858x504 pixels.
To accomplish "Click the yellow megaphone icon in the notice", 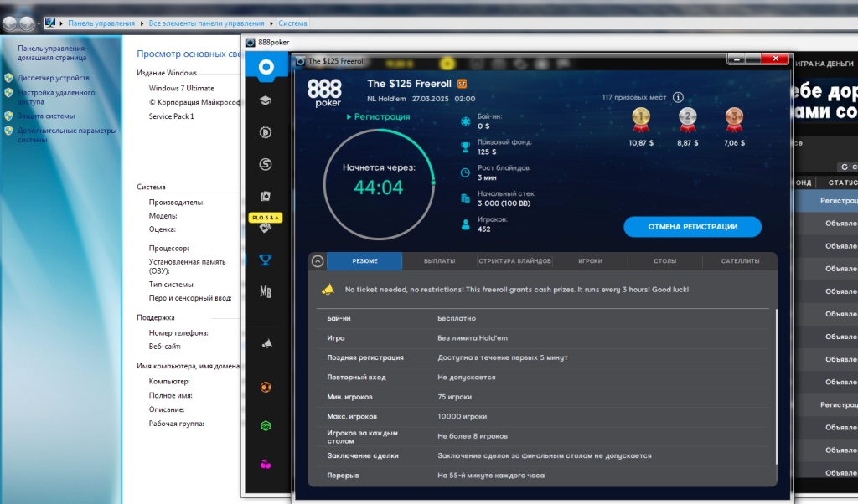I will 328,289.
